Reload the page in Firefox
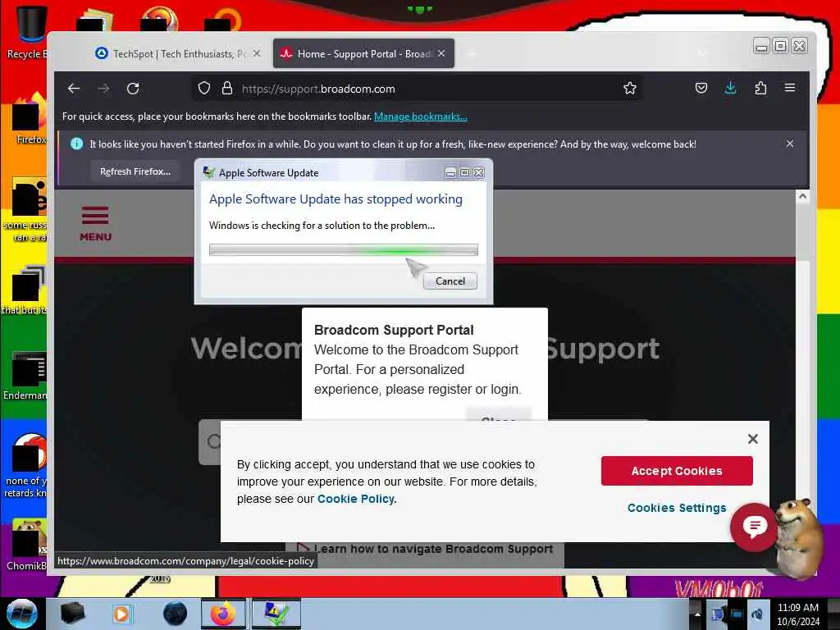Screen dimensions: 840x630 [x=133, y=89]
